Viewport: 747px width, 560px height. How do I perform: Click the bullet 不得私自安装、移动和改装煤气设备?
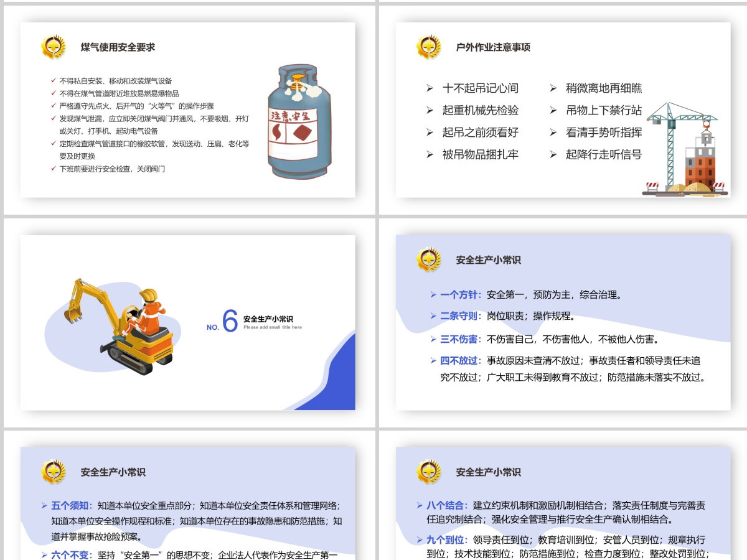tap(116, 81)
